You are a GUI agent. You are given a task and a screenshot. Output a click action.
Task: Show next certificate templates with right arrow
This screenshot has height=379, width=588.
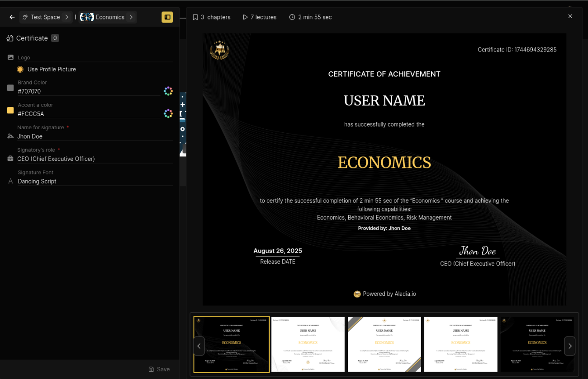(570, 346)
